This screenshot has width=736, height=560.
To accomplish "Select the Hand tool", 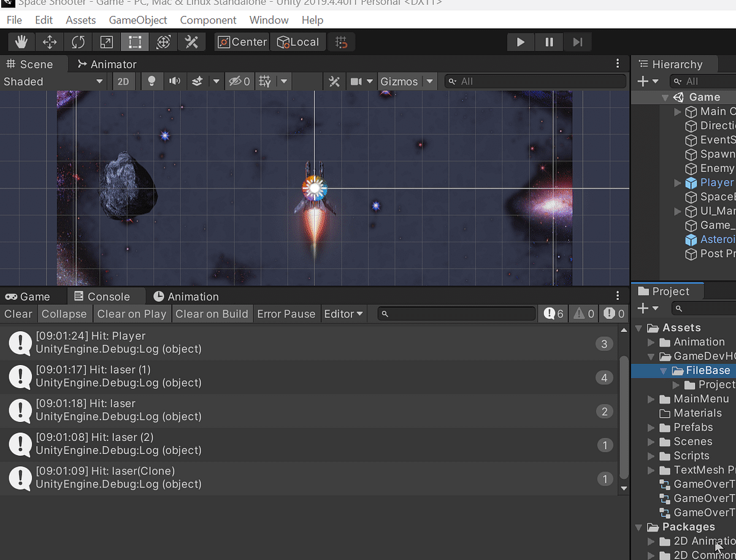I will [x=20, y=42].
